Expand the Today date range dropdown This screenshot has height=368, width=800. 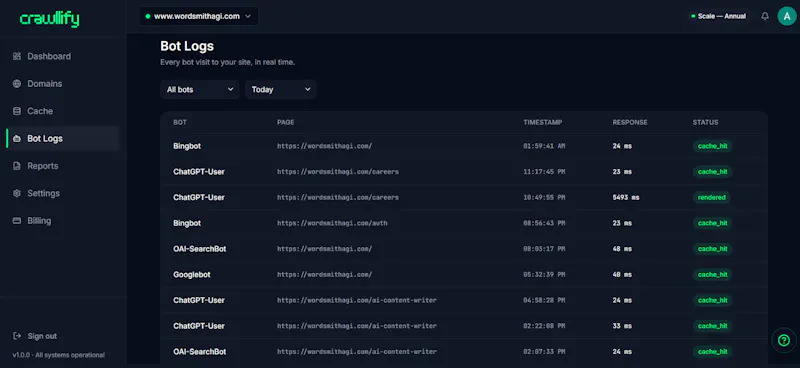pyautogui.click(x=281, y=89)
